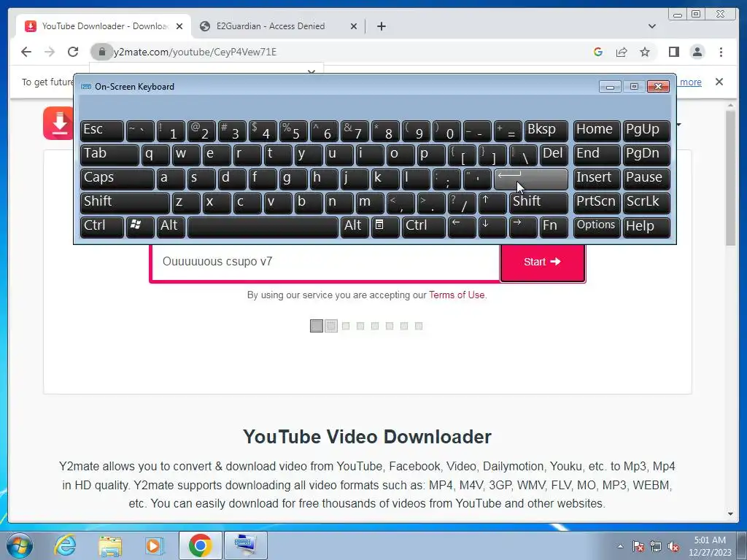This screenshot has height=560, width=747.
Task: Show hidden tray icons arrow
Action: point(620,546)
